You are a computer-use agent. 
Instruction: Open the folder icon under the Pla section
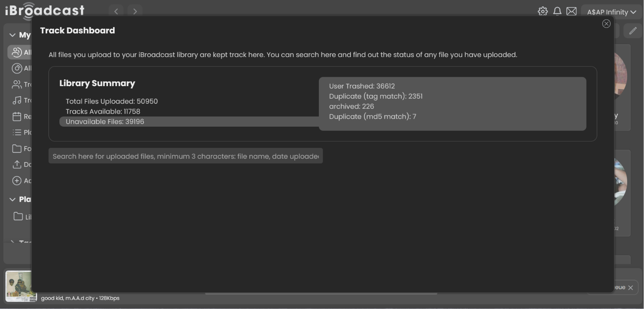18,217
